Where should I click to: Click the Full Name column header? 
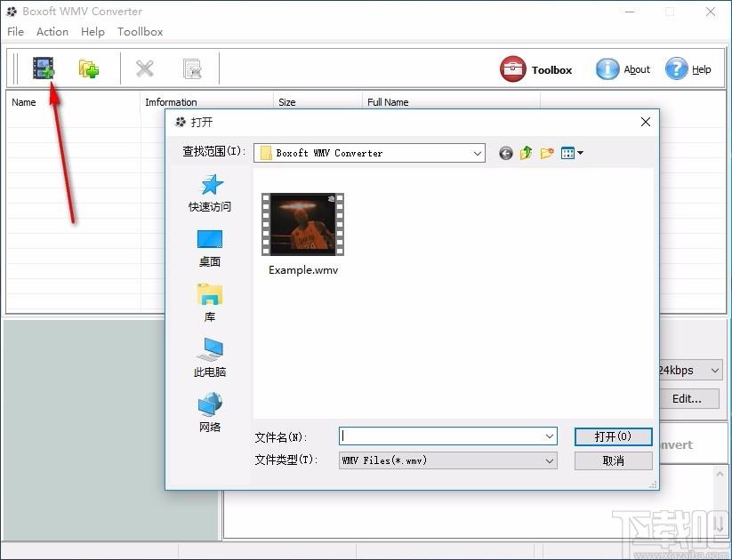[x=451, y=102]
